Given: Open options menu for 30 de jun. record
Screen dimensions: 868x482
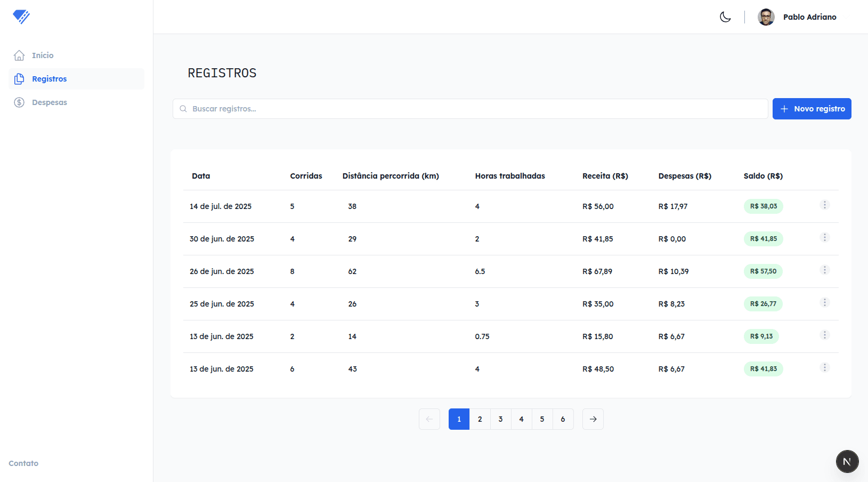Looking at the screenshot, I should click(824, 238).
